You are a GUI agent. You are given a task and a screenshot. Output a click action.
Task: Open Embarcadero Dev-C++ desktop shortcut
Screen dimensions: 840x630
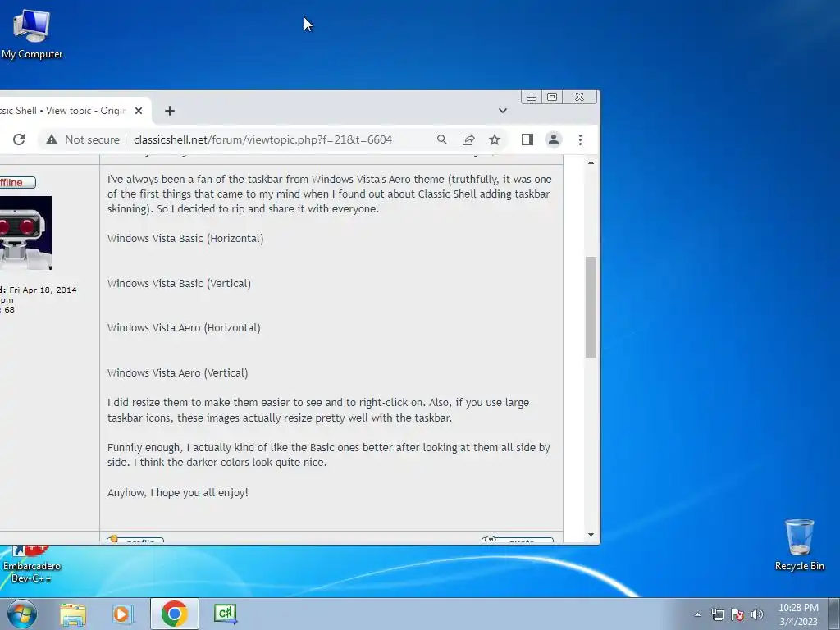[x=32, y=564]
